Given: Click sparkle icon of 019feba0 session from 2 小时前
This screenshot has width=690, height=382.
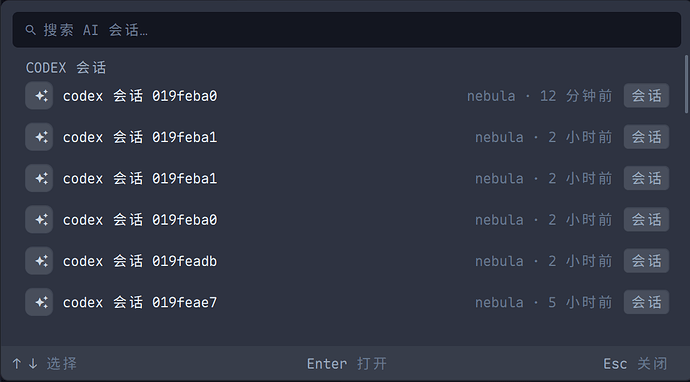Looking at the screenshot, I should 39,220.
